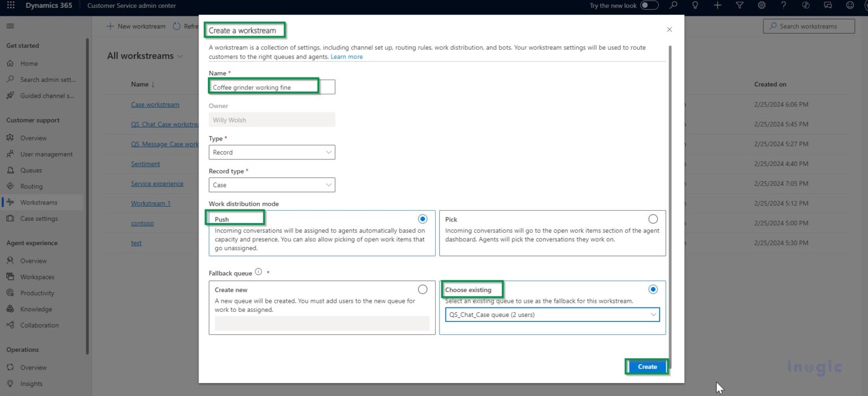Follow the Learn more link

click(x=346, y=57)
